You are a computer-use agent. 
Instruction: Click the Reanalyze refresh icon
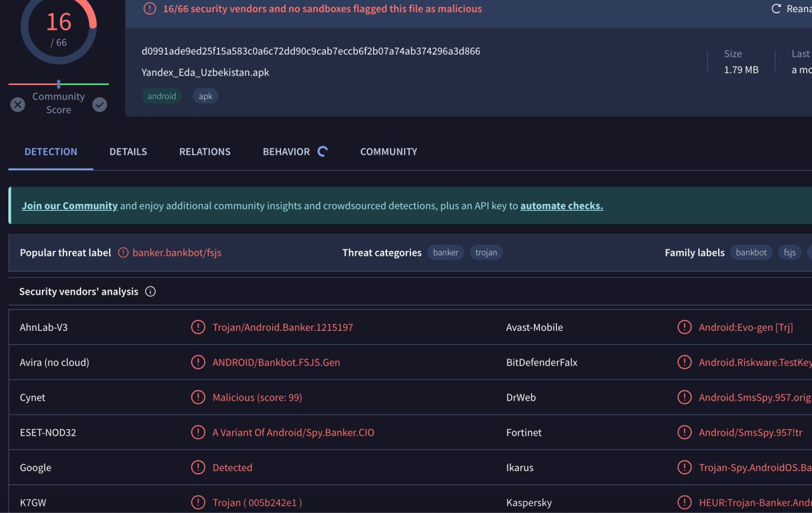pos(776,9)
